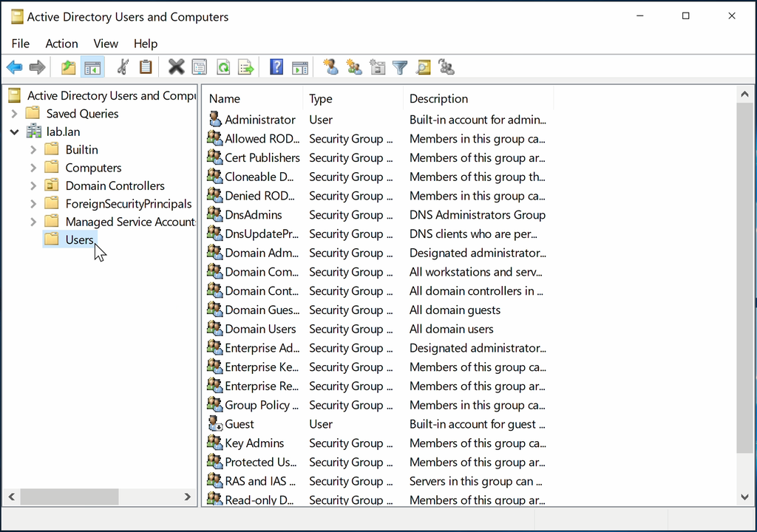The height and width of the screenshot is (532, 757).
Task: Click the Cut scissors icon
Action: pos(123,67)
